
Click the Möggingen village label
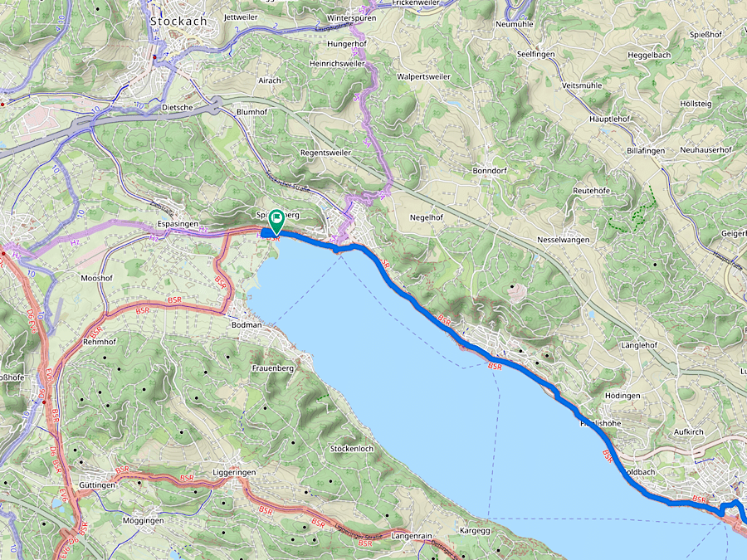143,520
